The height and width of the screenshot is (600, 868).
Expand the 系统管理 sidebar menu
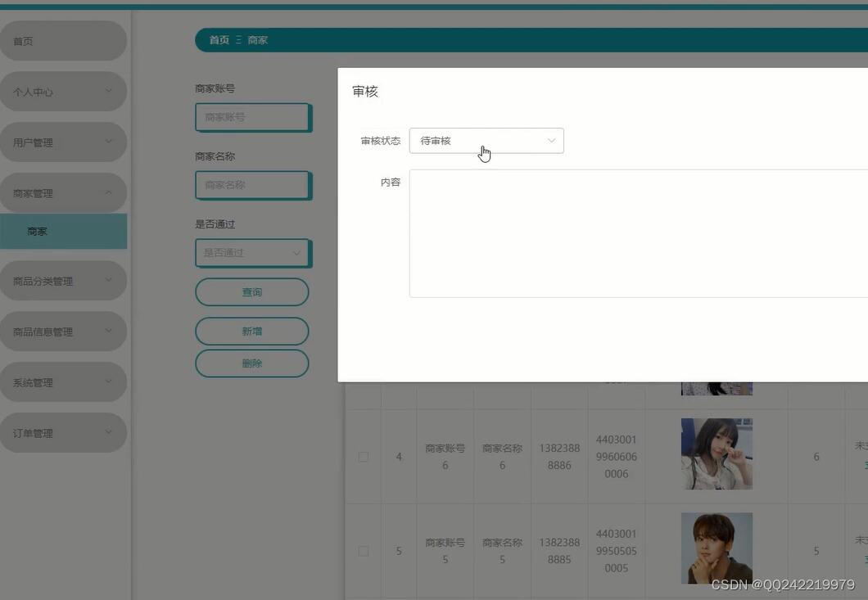click(x=64, y=381)
